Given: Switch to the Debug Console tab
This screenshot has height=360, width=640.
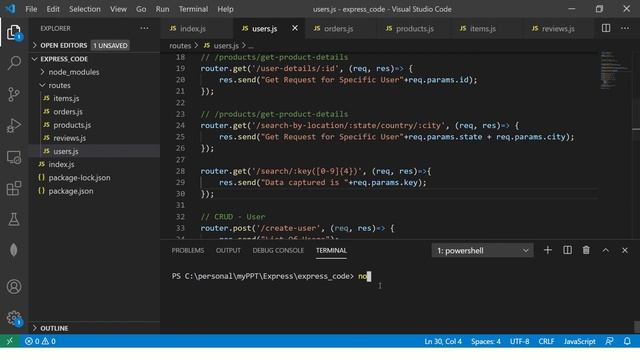Looking at the screenshot, I should click(x=278, y=251).
